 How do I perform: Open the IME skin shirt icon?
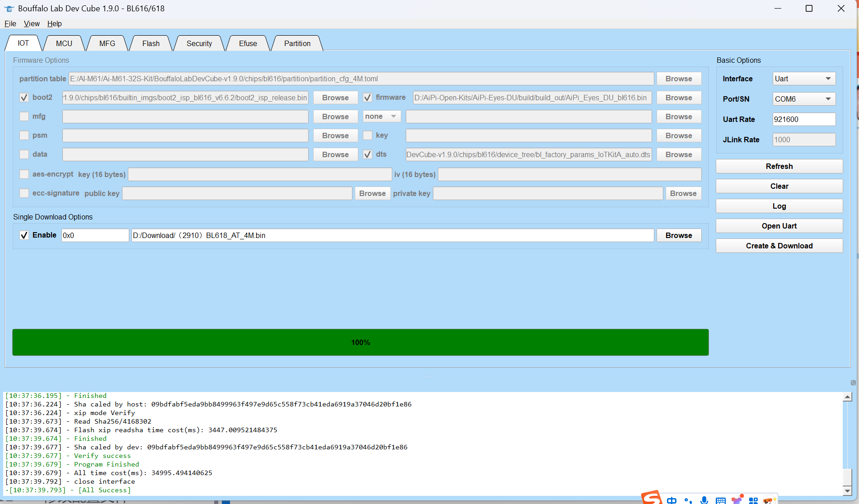tap(737, 499)
